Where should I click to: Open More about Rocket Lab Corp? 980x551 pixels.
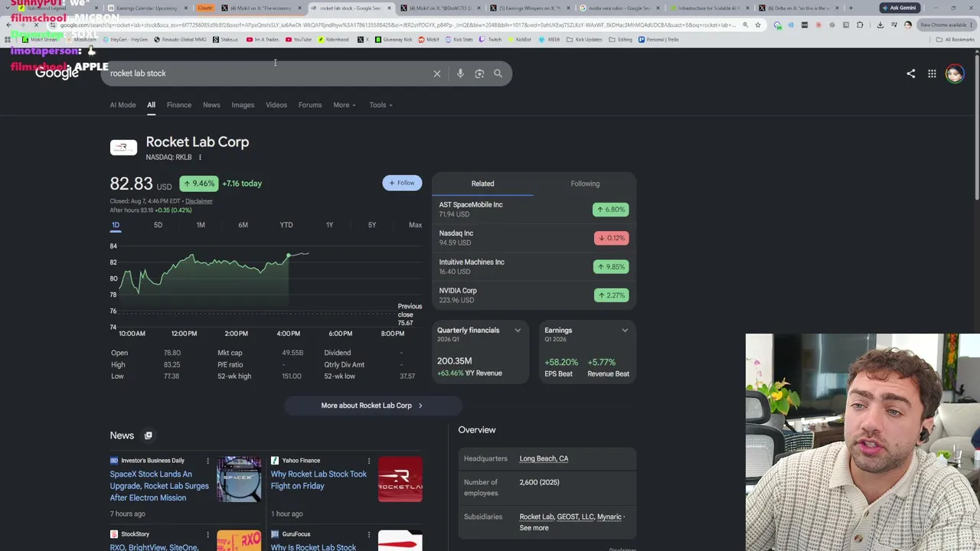coord(372,406)
